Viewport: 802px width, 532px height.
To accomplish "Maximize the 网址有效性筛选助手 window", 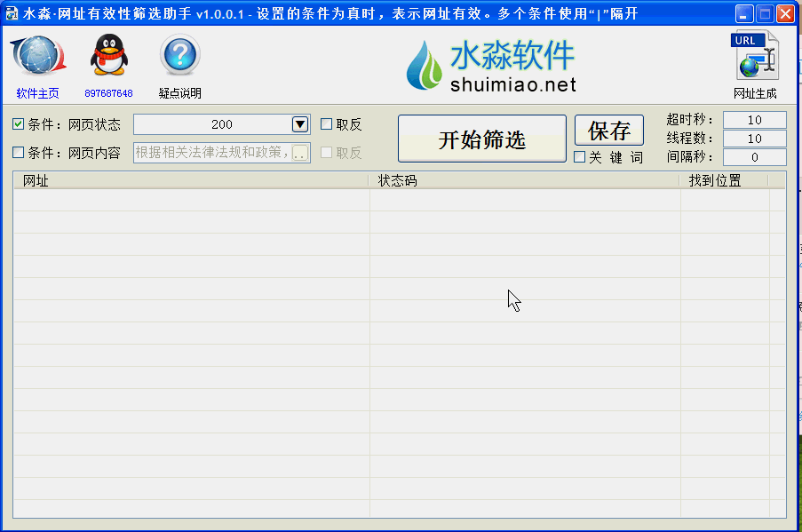I will point(765,14).
